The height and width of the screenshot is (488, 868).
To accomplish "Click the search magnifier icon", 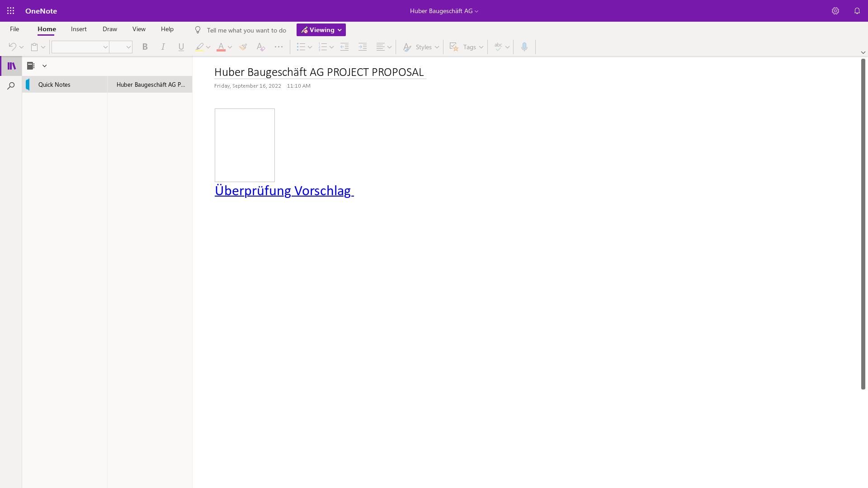I will coord(11,86).
